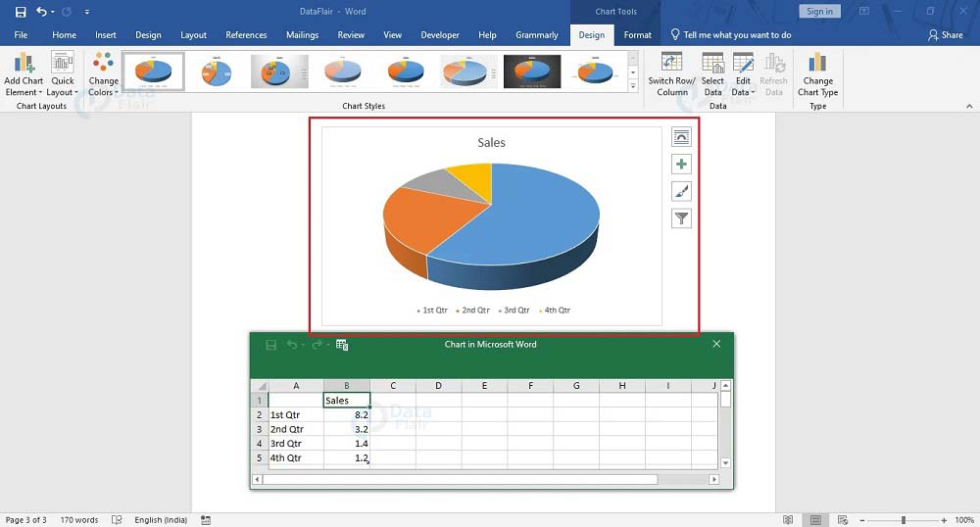This screenshot has width=980, height=527.
Task: Switch to Print Layout view icon
Action: [x=815, y=520]
